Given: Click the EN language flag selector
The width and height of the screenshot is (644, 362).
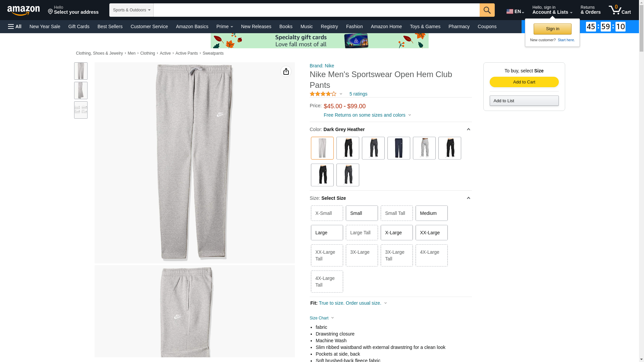Looking at the screenshot, I should pos(515,11).
